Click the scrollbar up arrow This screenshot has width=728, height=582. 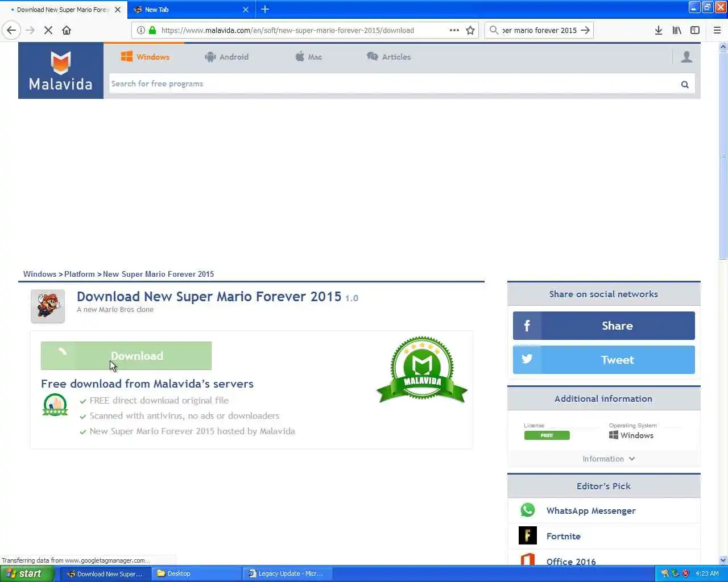[723, 47]
